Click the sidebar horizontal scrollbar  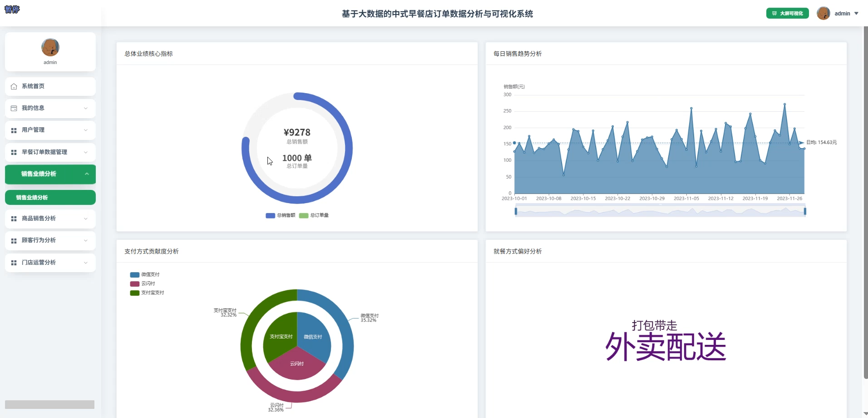pos(49,404)
